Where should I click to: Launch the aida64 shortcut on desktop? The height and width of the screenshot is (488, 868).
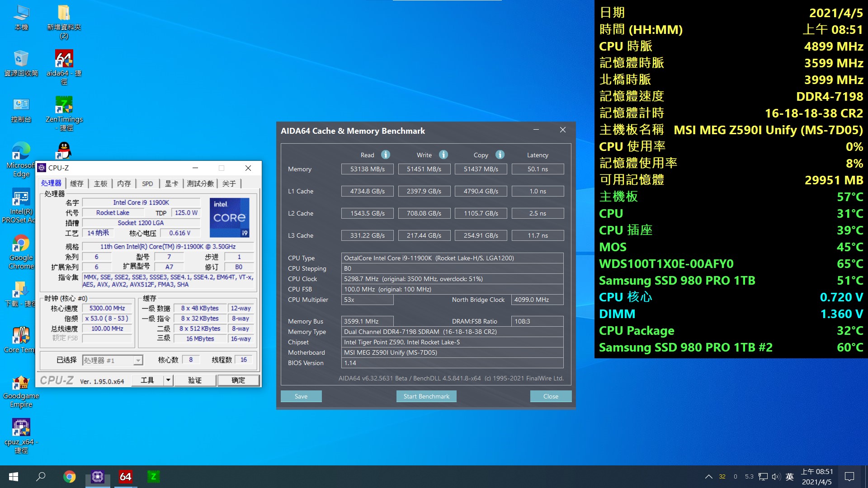coord(64,68)
